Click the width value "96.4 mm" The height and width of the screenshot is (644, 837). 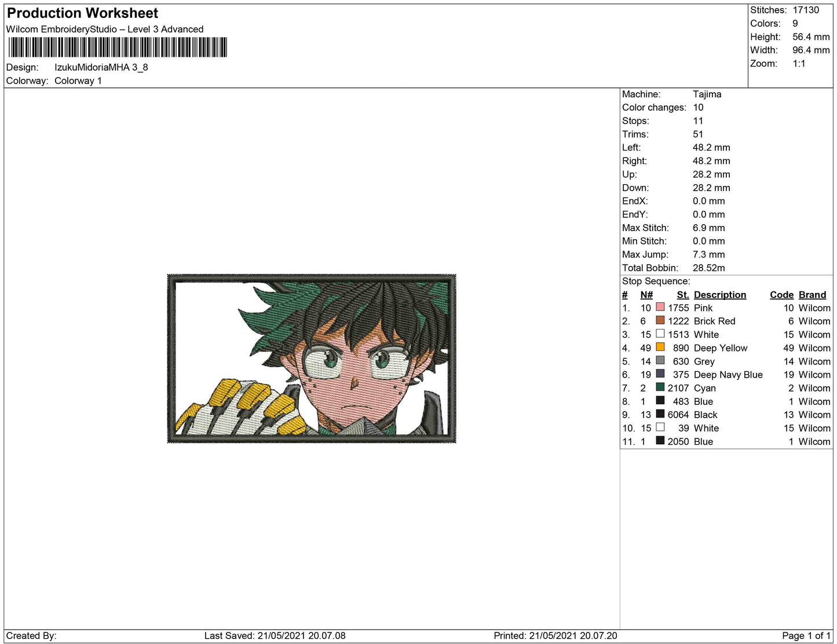point(811,50)
